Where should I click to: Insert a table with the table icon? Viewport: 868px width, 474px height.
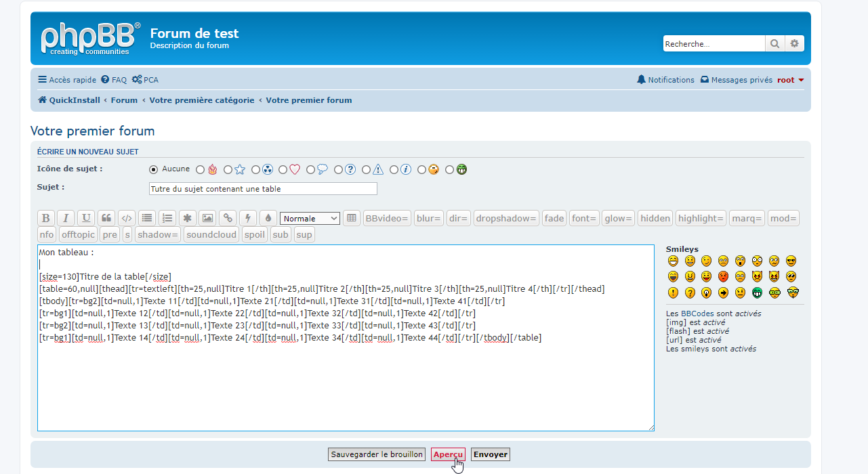pos(351,218)
